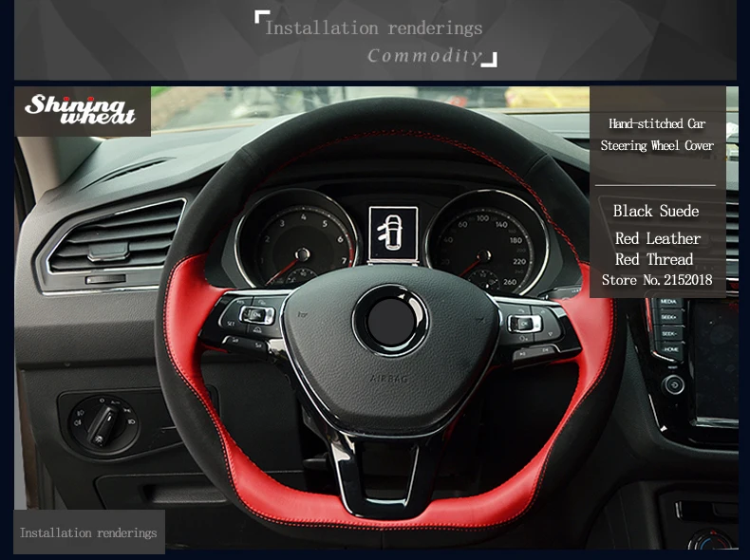Click the "AIRBAG" lettering on the wheel hub
The height and width of the screenshot is (560, 750).
(x=388, y=379)
